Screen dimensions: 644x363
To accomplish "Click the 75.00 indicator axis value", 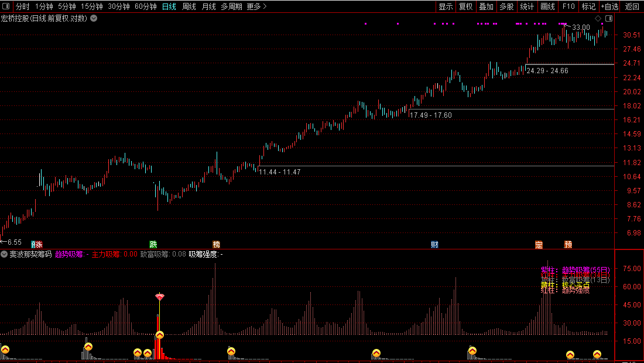I will [632, 269].
